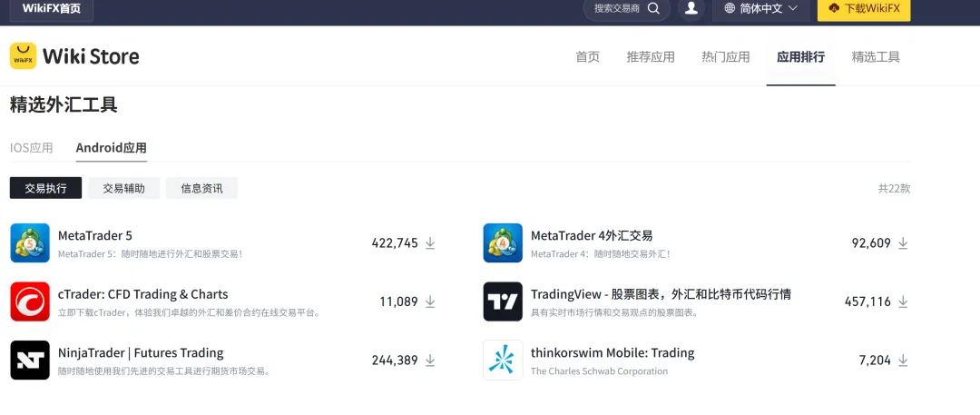
Task: Click the 92,609 download count
Action: [871, 242]
